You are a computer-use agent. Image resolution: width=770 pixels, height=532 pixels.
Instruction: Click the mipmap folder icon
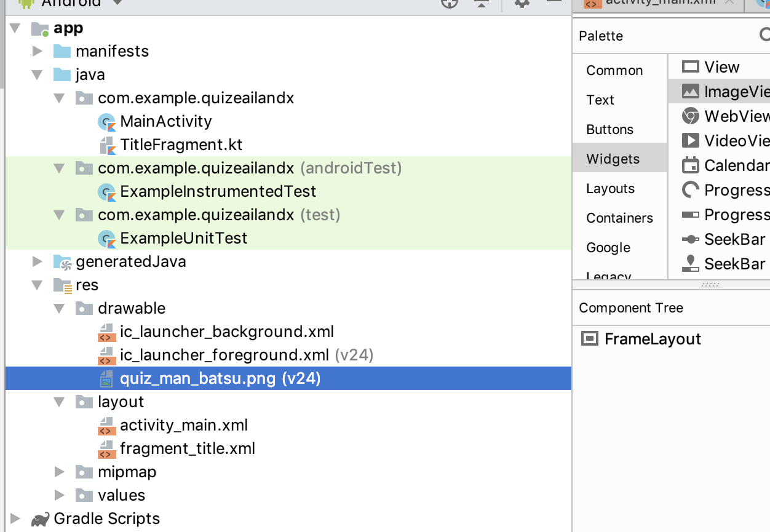(84, 472)
